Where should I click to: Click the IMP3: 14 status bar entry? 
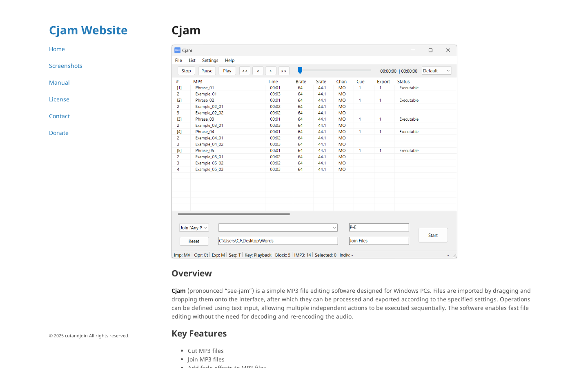[303, 255]
